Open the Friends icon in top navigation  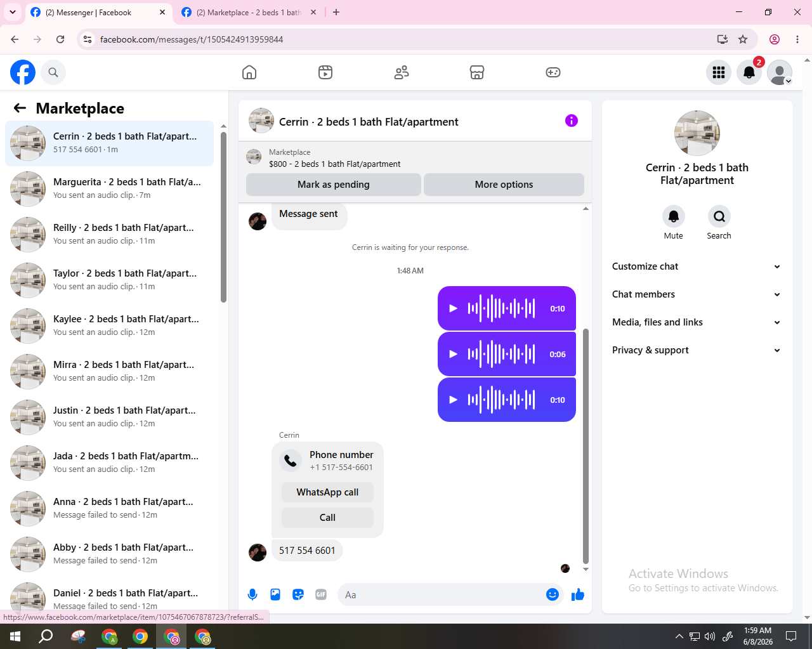(x=402, y=72)
